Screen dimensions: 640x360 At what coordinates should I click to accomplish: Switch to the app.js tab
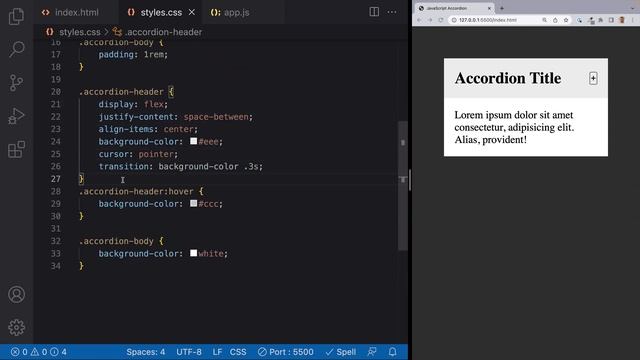(236, 12)
